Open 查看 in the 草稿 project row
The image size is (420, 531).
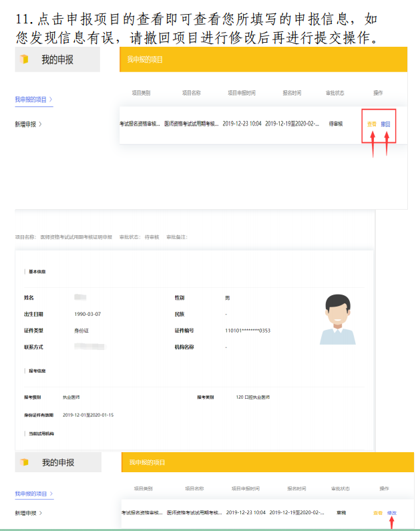click(x=378, y=512)
